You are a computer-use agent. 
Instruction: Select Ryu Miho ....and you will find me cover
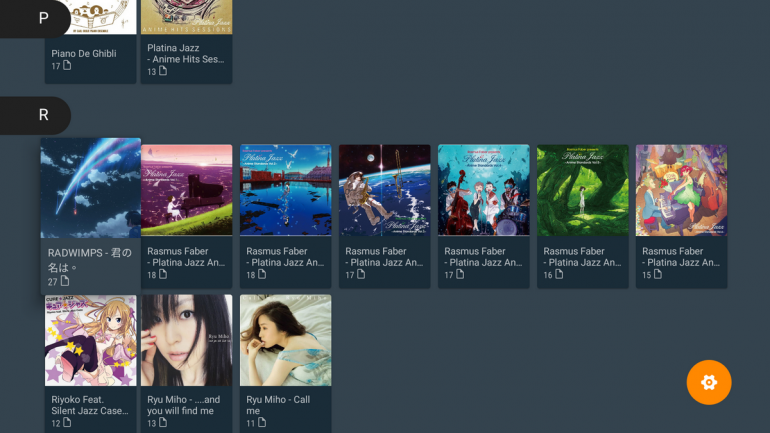click(186, 340)
